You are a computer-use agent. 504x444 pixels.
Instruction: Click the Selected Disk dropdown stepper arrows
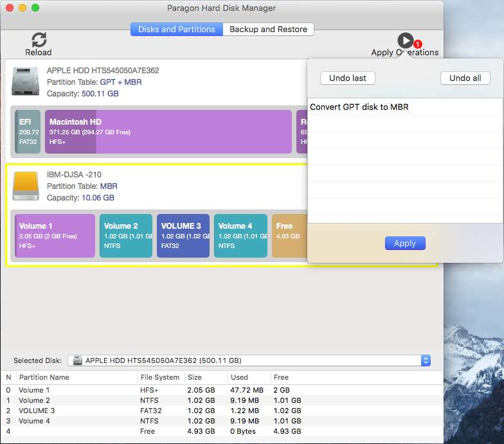click(x=426, y=360)
